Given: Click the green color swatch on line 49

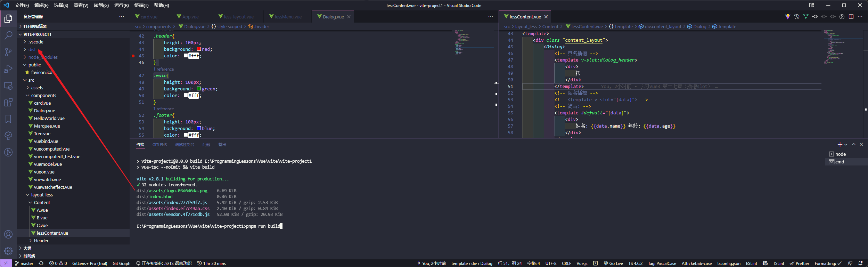Looking at the screenshot, I should [x=199, y=89].
